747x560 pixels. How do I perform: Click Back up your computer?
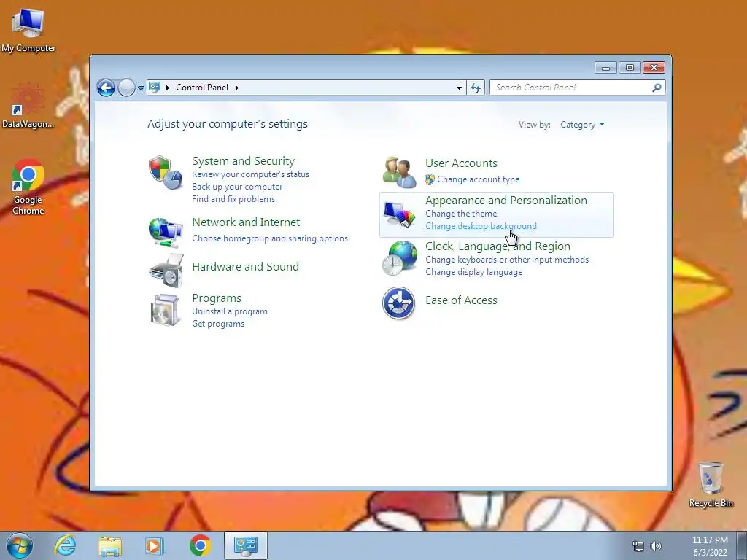237,187
